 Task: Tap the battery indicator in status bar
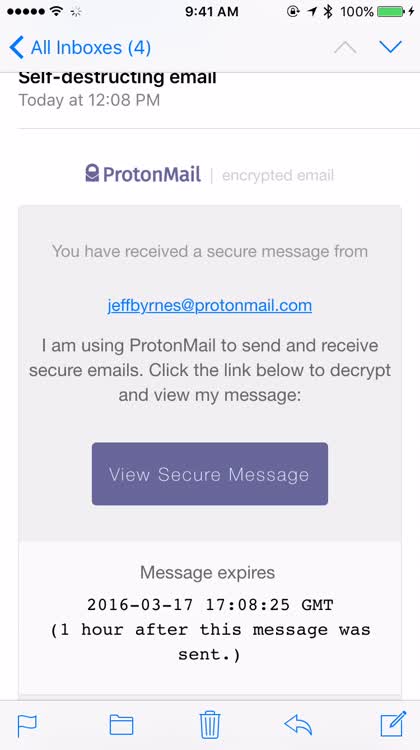pos(390,11)
